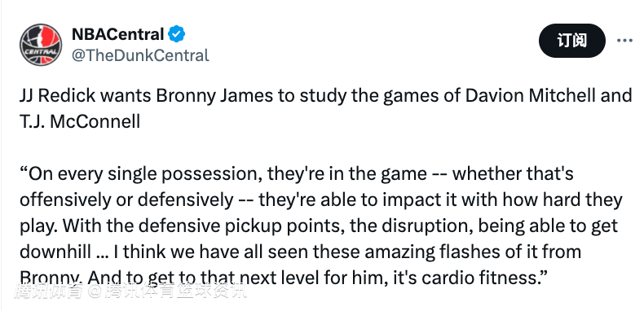This screenshot has height=311, width=644.
Task: Click the 订阅 subscribe button
Action: click(x=571, y=41)
